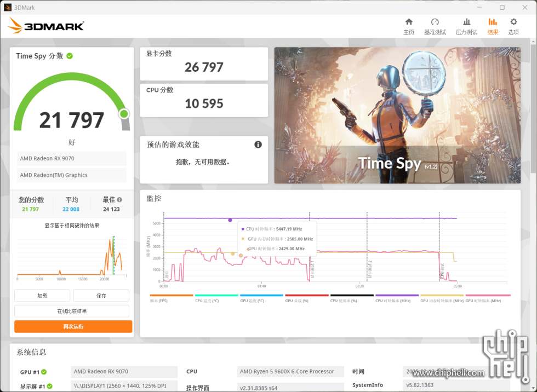Click the 3DMark title bar app icon
The image size is (537, 392).
8,7
